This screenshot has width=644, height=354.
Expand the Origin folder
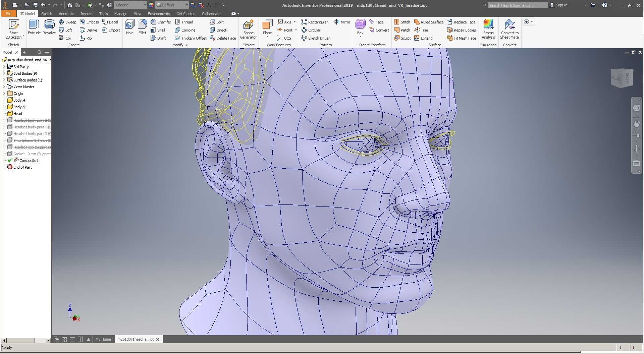pos(4,94)
